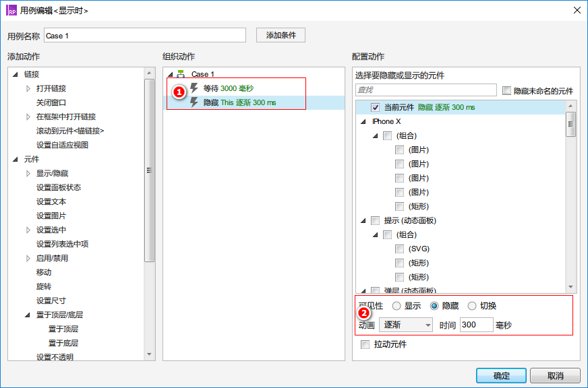The height and width of the screenshot is (388, 588).
Task: Select the 切换 visibility radio button
Action: (x=472, y=306)
